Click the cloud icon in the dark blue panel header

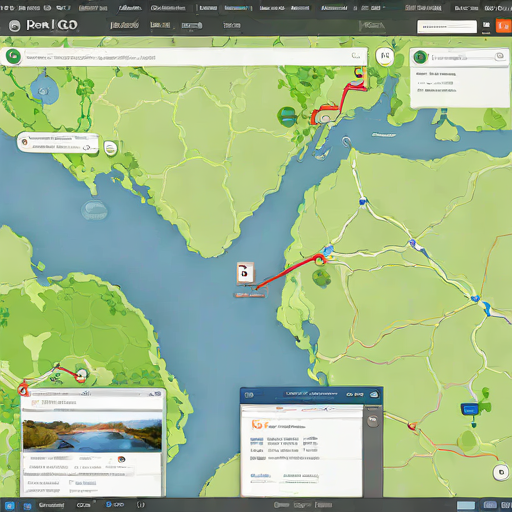coord(374,394)
